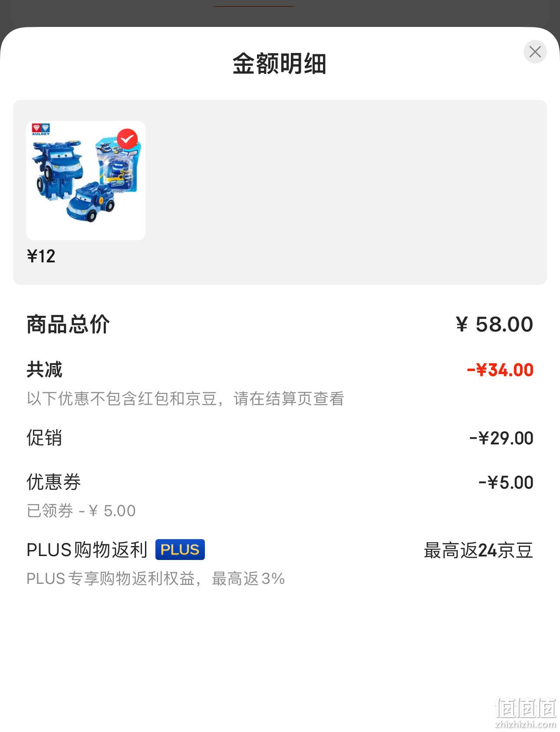This screenshot has height=732, width=560.
Task: Open the 共减 discount summary row
Action: (280, 370)
